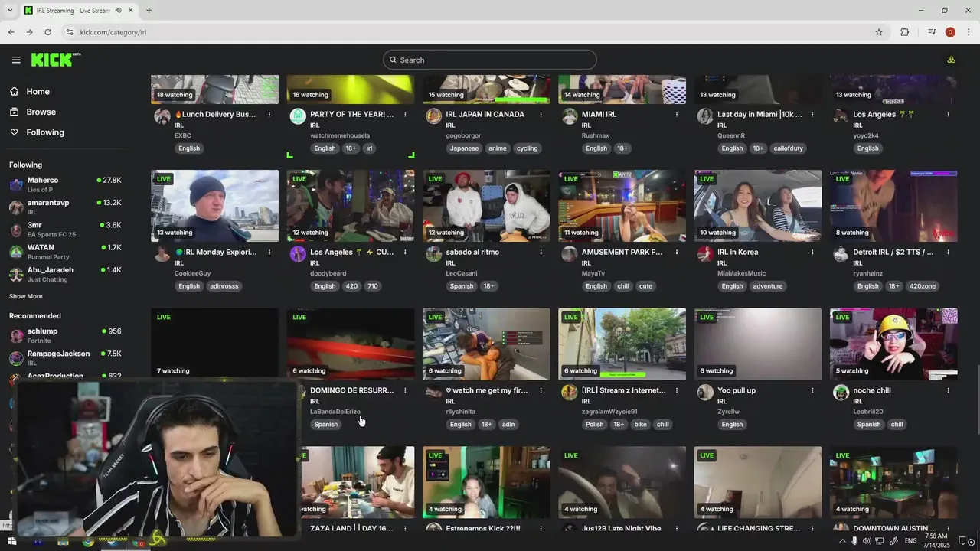Click the cycling tag

pyautogui.click(x=527, y=148)
